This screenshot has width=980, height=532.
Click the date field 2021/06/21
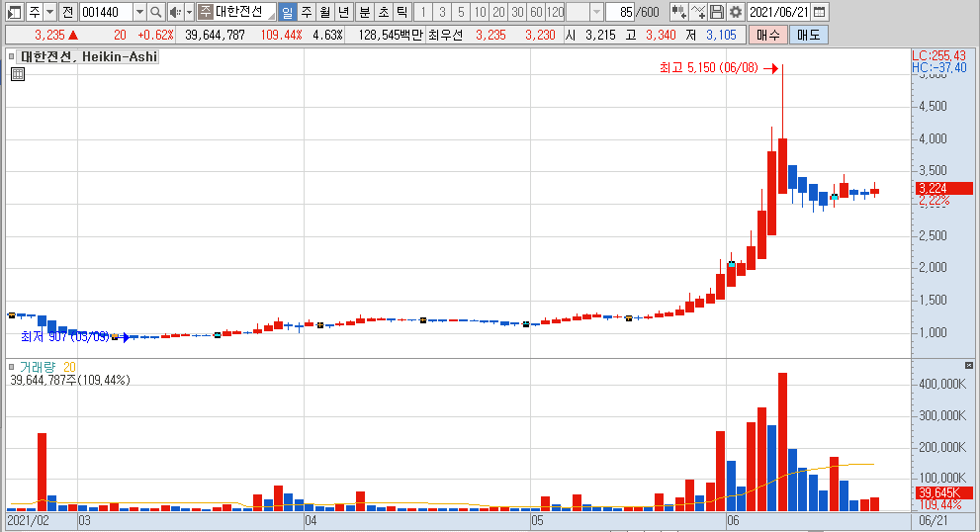779,11
